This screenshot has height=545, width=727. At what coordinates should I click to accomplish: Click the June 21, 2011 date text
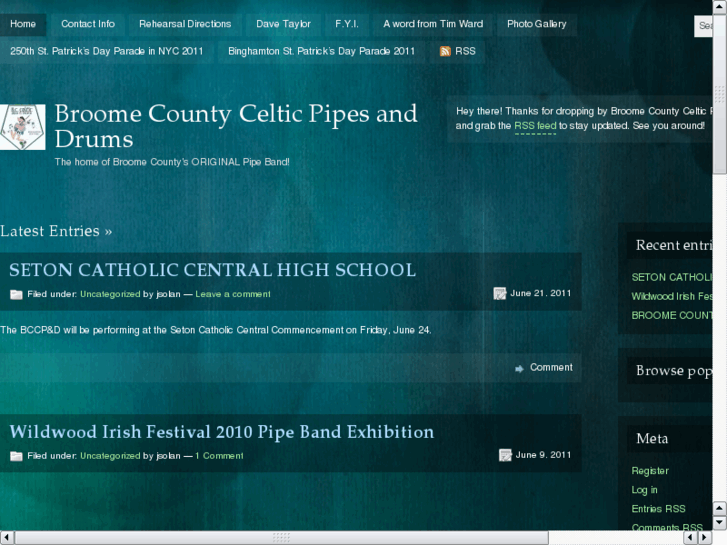pos(541,293)
